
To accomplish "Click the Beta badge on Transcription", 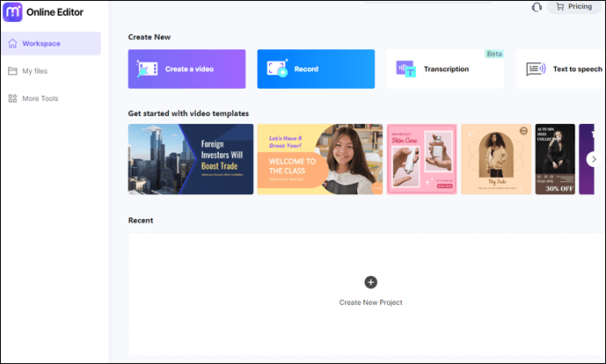I will [494, 54].
